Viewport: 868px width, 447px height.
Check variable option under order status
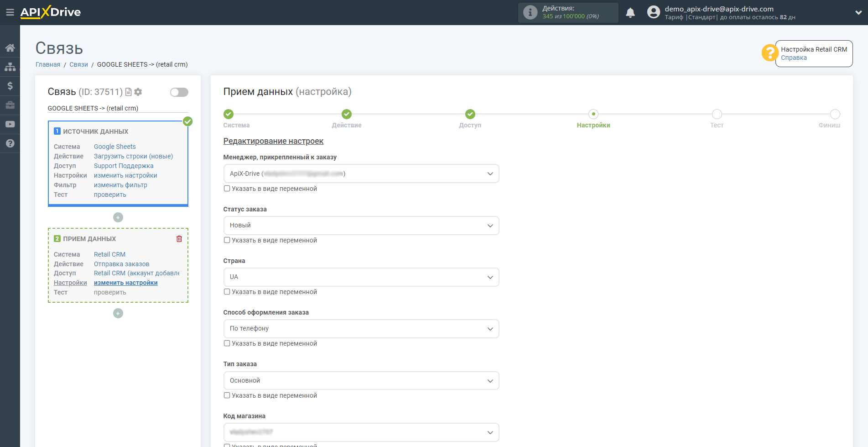click(227, 240)
